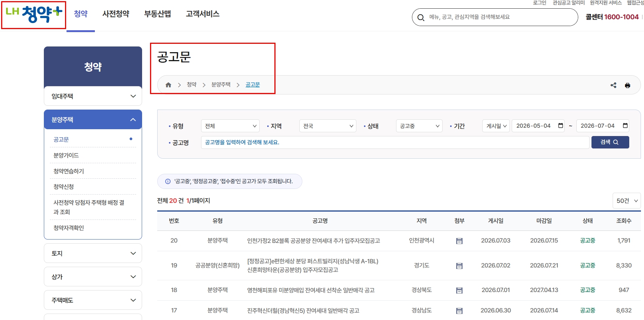Open the 지역 dropdown showing 전국
Image resolution: width=644 pixels, height=320 pixels.
coord(328,126)
